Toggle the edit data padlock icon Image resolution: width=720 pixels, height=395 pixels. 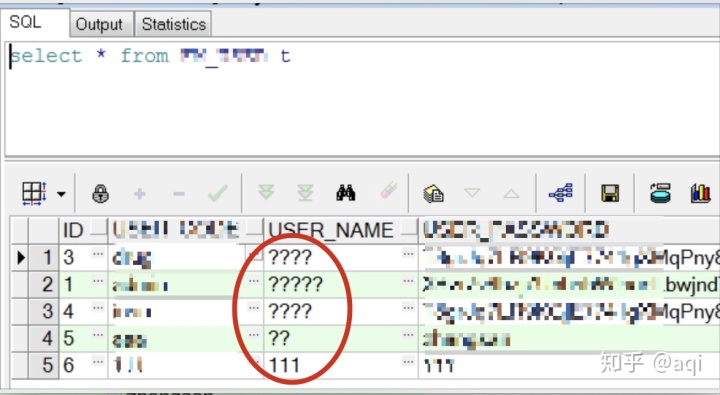click(x=101, y=193)
